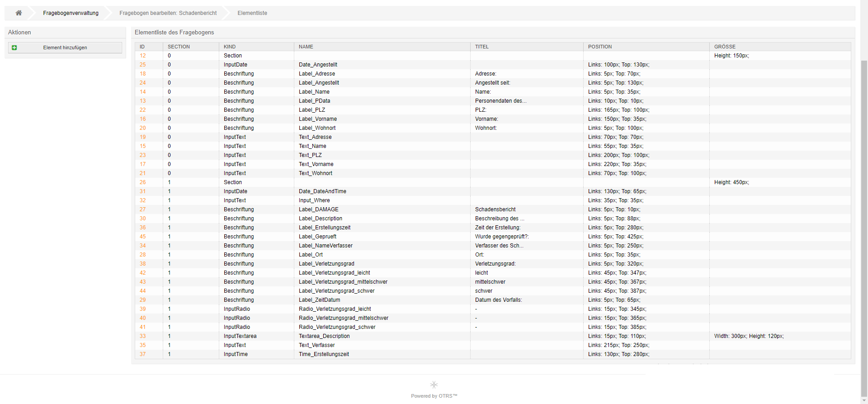Open element ID 19

coord(143,137)
